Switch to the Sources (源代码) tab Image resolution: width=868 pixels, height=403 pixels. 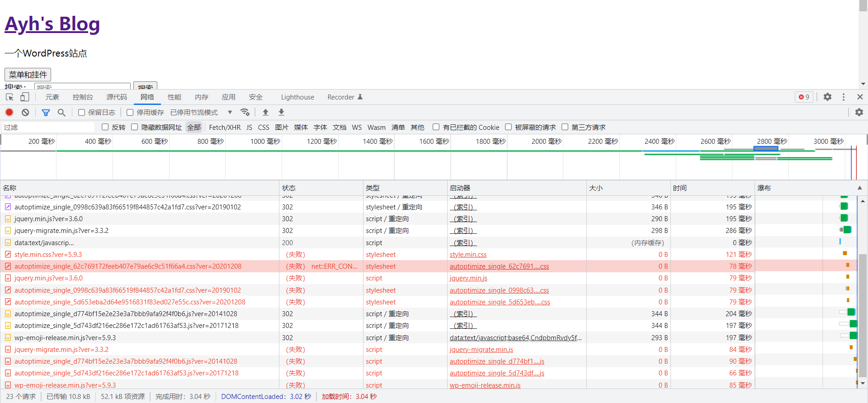[117, 97]
